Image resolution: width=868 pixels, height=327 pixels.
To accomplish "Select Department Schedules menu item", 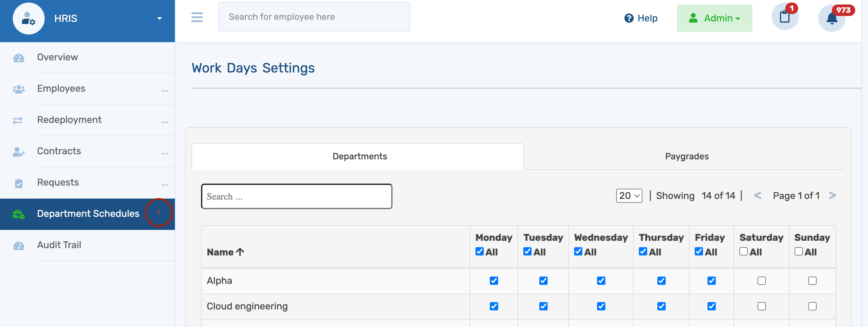I will coord(88,213).
